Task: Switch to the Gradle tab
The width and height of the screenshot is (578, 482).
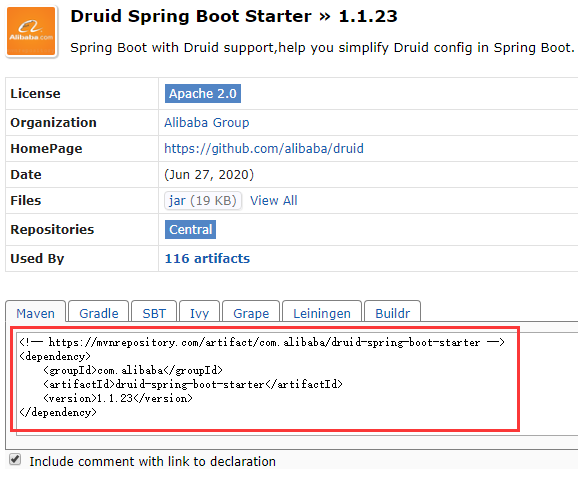Action: point(99,313)
